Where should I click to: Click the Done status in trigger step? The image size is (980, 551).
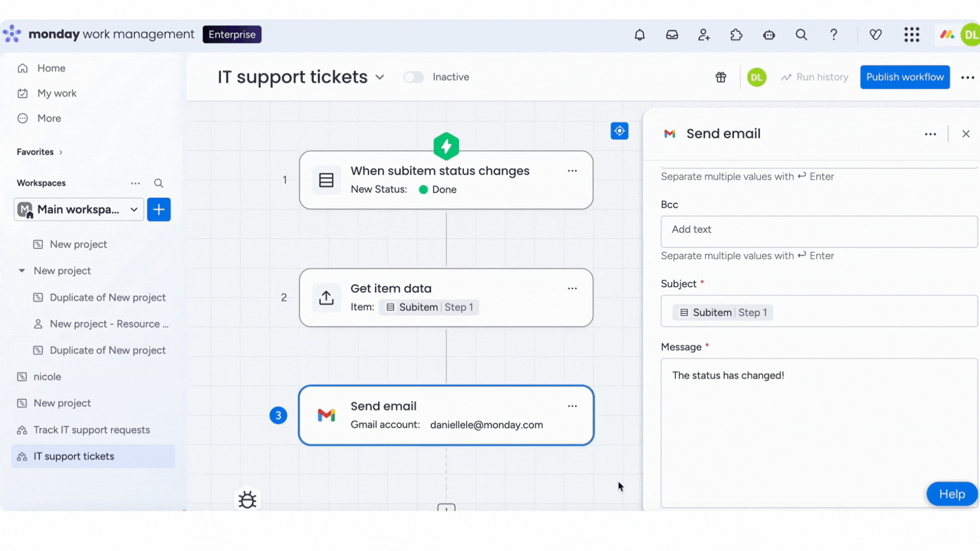click(x=438, y=190)
